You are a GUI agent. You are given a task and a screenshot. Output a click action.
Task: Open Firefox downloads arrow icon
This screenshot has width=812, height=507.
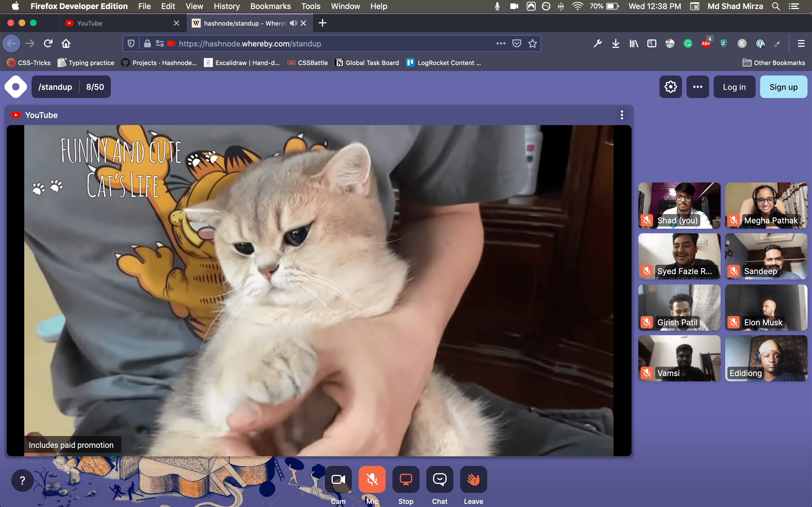pyautogui.click(x=615, y=44)
